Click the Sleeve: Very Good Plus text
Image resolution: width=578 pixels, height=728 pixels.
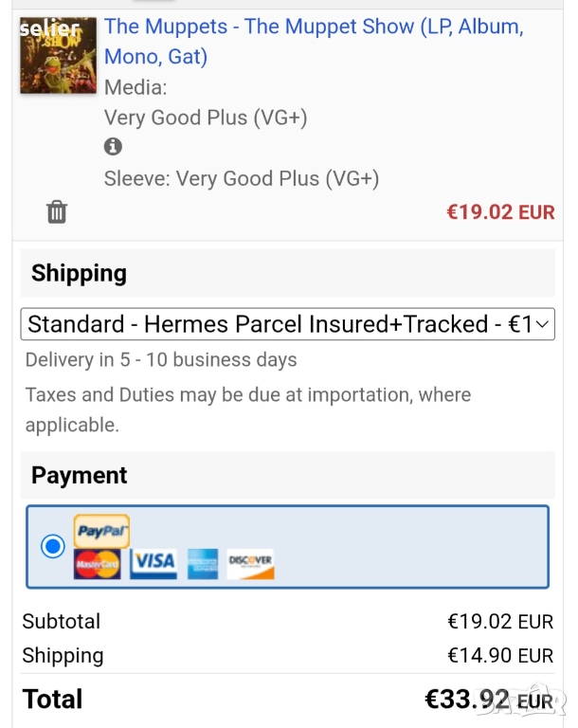coord(242,178)
